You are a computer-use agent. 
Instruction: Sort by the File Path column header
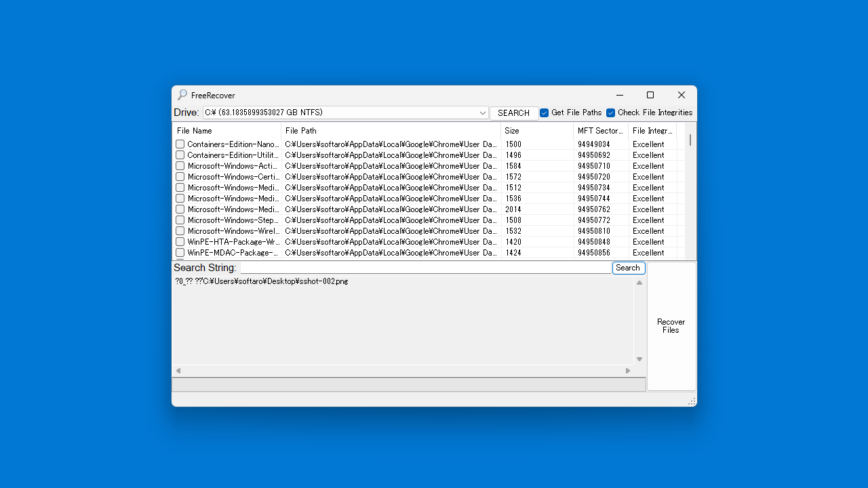click(x=391, y=130)
